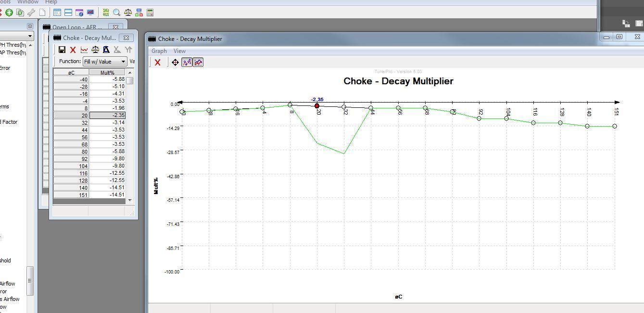Open the View menu in graph window
This screenshot has width=644, height=313.
tap(179, 51)
